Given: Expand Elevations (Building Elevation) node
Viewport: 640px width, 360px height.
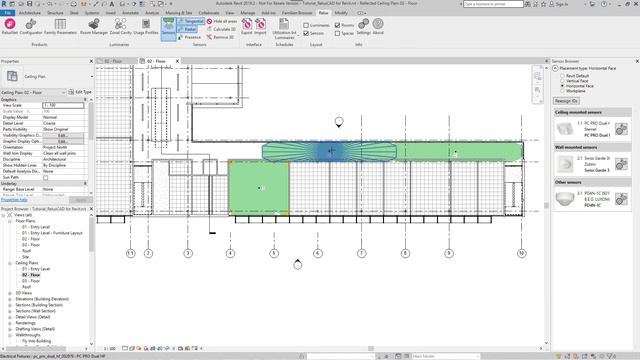Looking at the screenshot, I should (x=10, y=299).
